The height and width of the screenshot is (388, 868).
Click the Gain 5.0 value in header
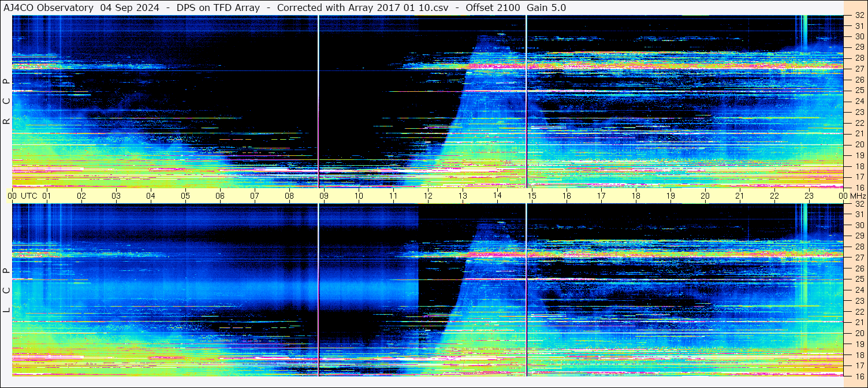tap(546, 8)
